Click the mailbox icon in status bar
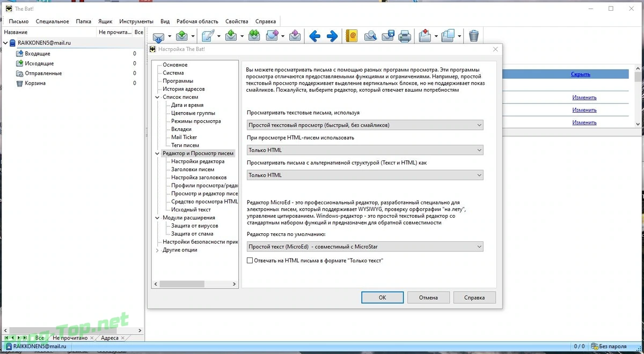 [x=8, y=347]
